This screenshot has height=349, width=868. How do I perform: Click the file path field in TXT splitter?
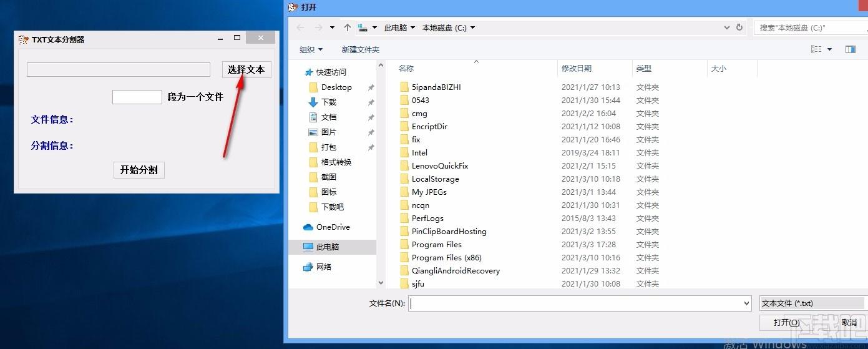(x=119, y=70)
